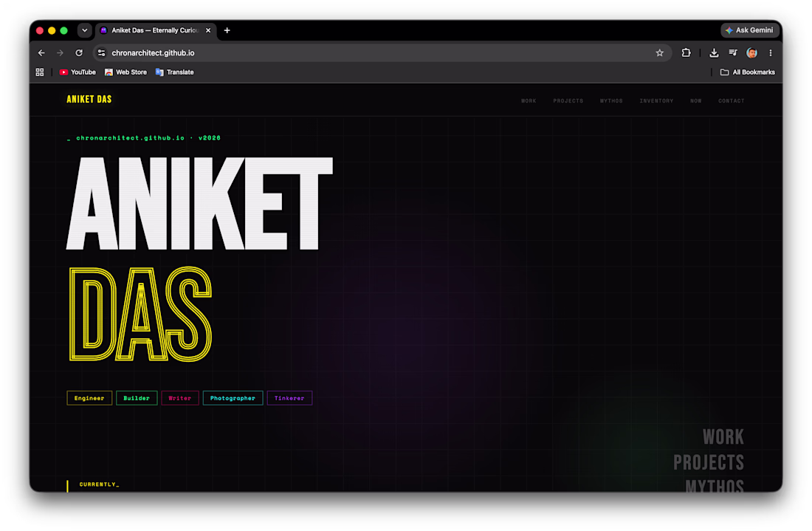Go back with the browser back arrow
Image resolution: width=812 pixels, height=531 pixels.
tap(41, 53)
